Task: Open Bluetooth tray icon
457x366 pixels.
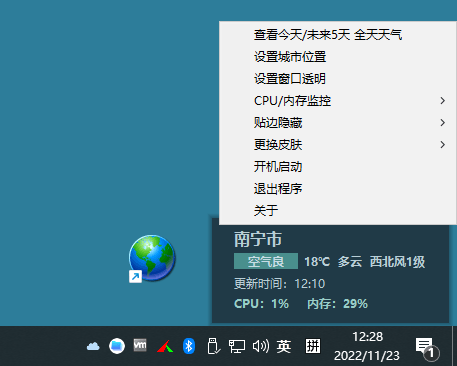Action: [x=189, y=346]
